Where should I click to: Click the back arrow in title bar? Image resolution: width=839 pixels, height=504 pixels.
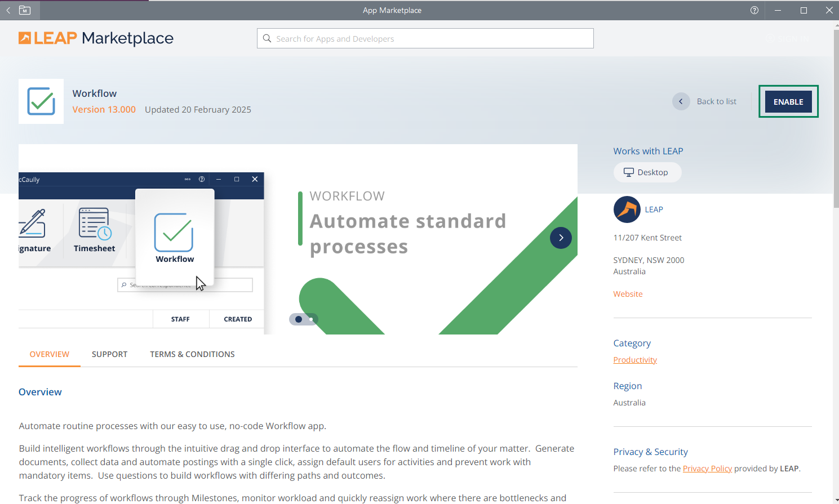[8, 10]
